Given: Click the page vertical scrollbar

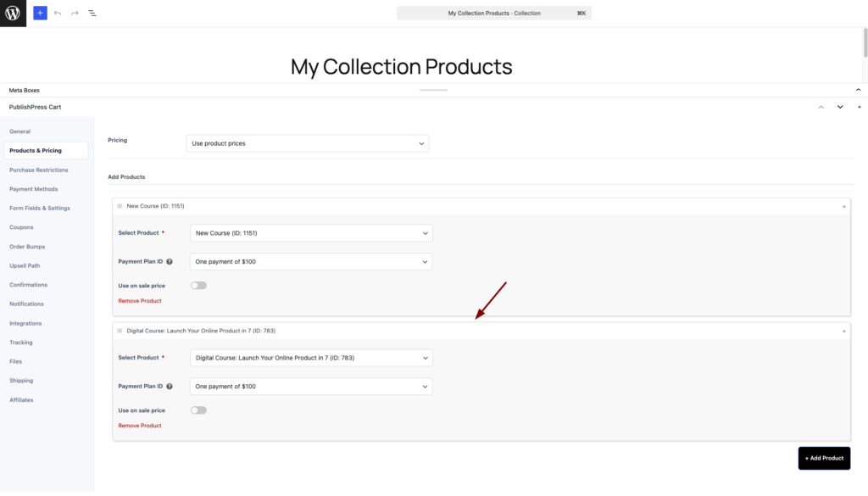Looking at the screenshot, I should [865, 42].
